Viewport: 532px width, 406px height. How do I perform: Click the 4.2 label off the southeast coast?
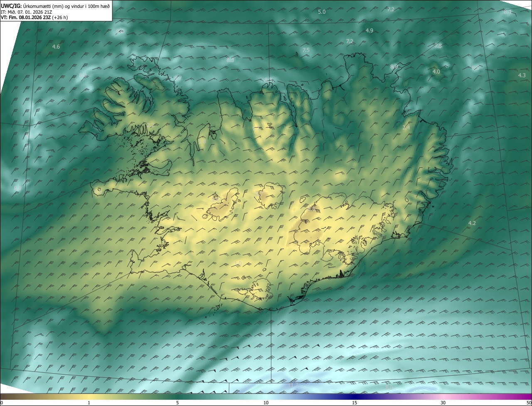472,223
